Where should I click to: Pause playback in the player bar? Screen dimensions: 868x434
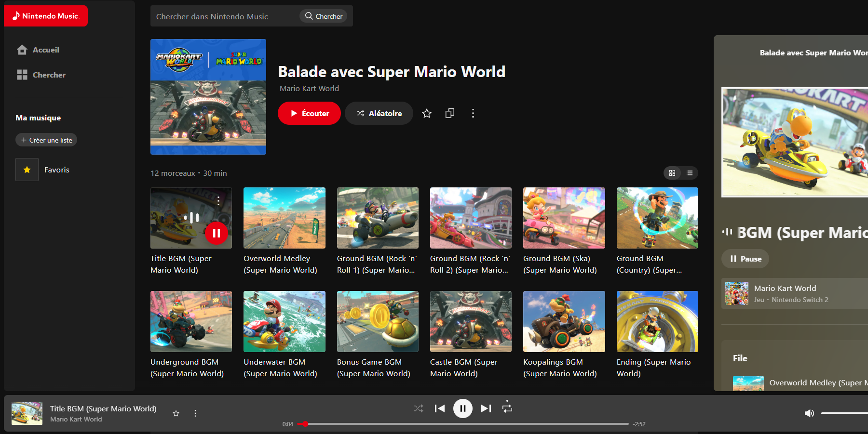point(463,408)
